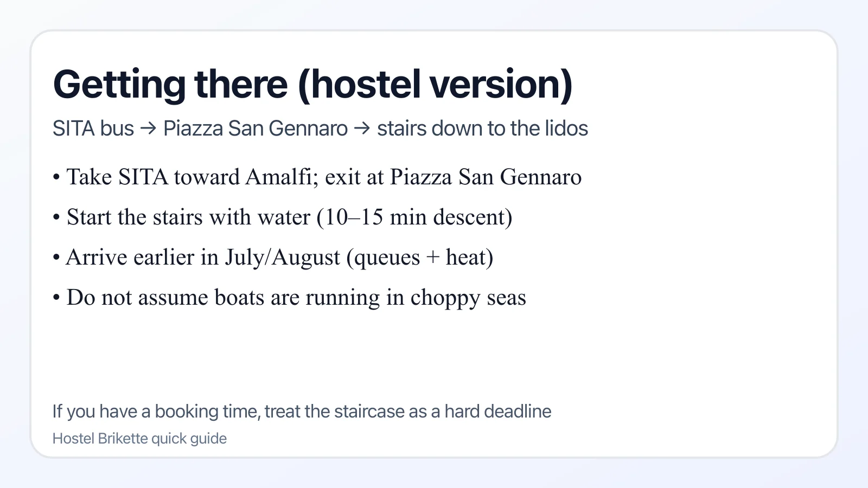This screenshot has height=488, width=868.
Task: Click the bullet dot before "Arrive earlier"
Action: [x=56, y=258]
